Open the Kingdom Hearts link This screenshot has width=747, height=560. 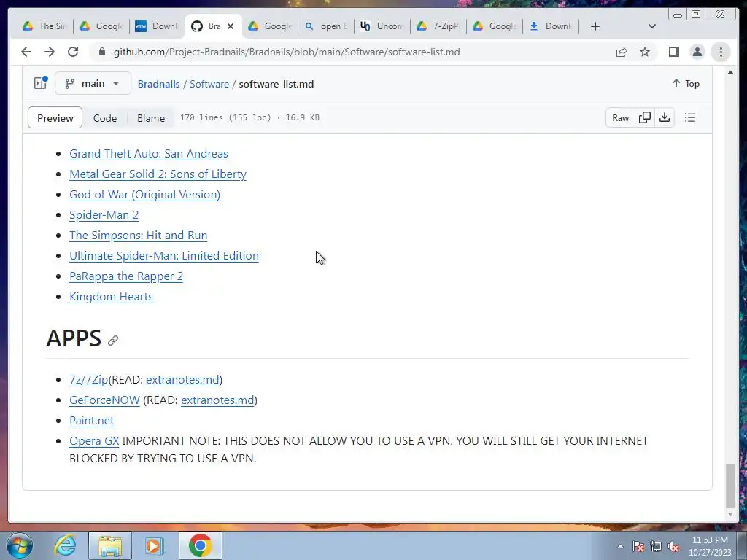pyautogui.click(x=111, y=297)
